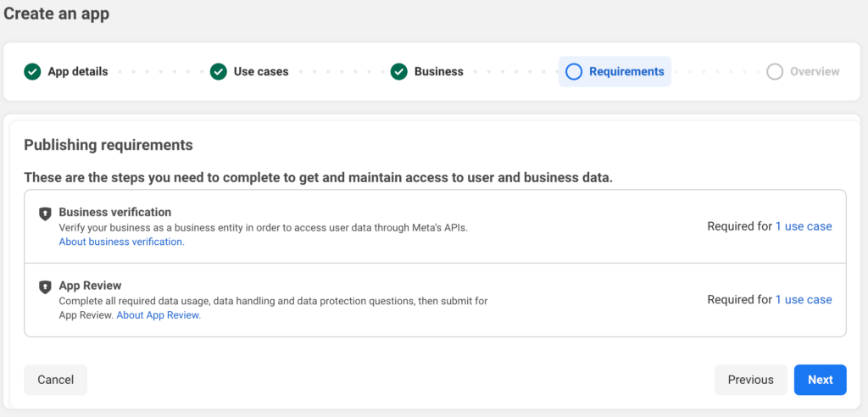Click the green checkmark beside App details
Viewport: 868px width, 417px height.
tap(32, 72)
